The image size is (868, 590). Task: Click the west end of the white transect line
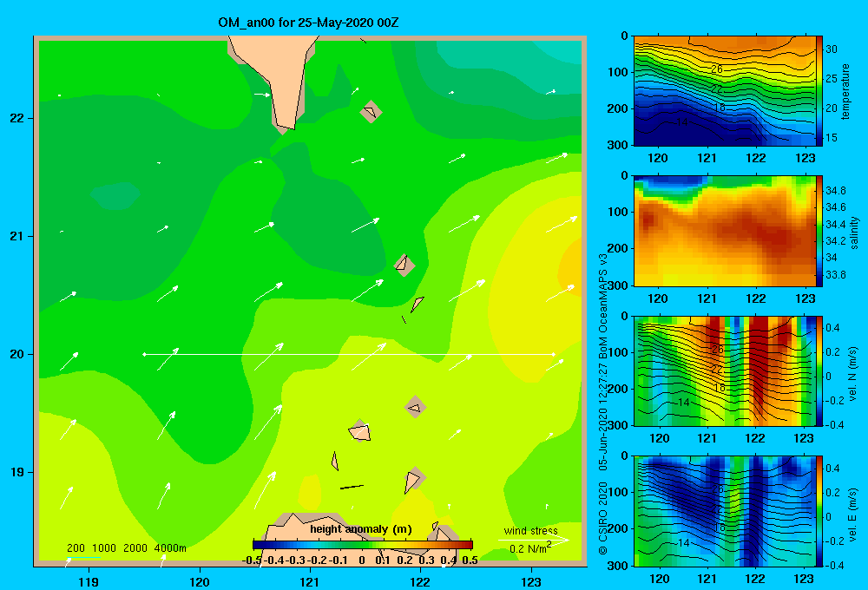(144, 354)
